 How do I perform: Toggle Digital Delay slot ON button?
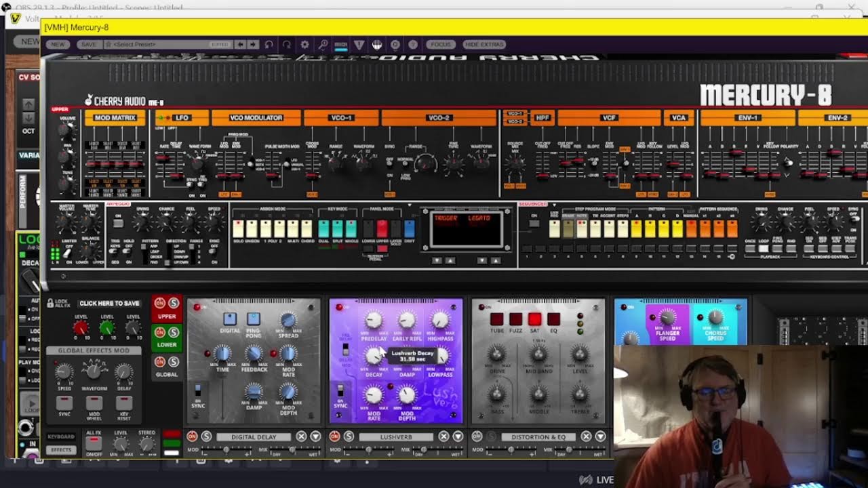tap(192, 436)
